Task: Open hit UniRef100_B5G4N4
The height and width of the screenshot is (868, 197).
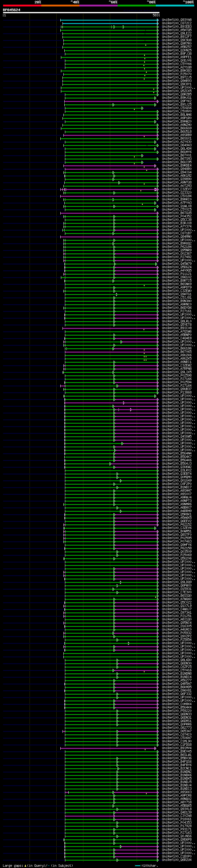Action: coord(177,454)
